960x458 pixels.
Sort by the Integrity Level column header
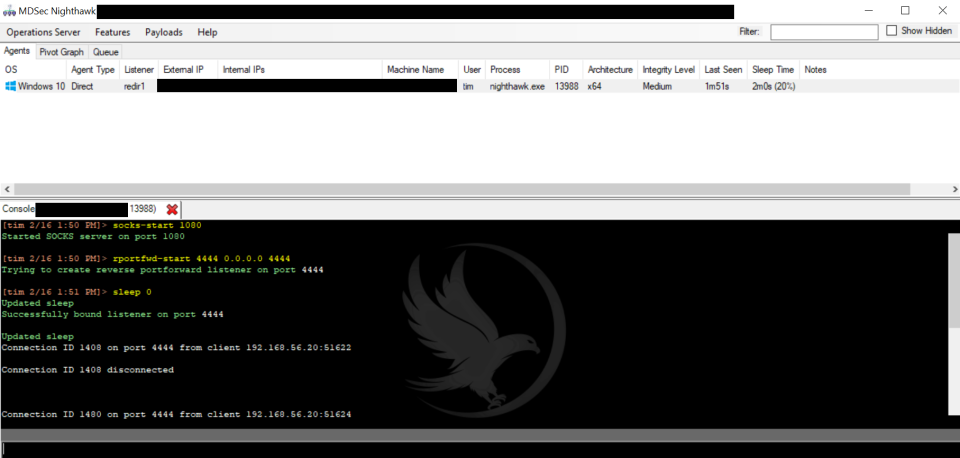point(669,70)
